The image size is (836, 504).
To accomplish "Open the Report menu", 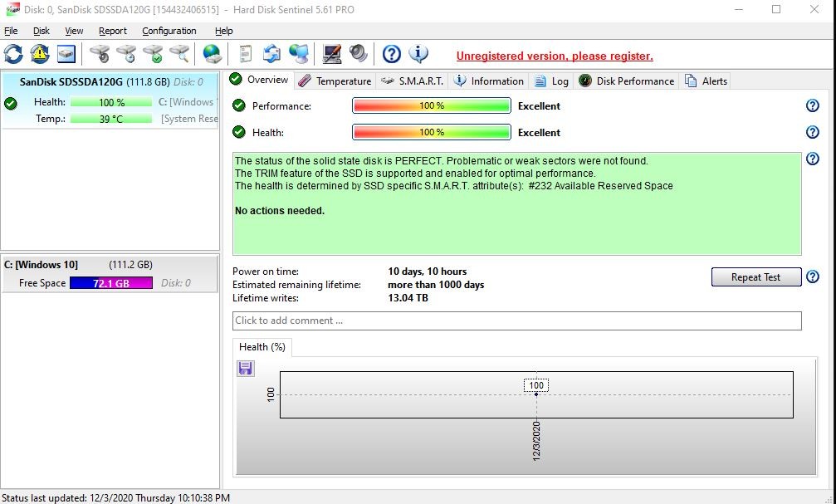I will [x=113, y=31].
